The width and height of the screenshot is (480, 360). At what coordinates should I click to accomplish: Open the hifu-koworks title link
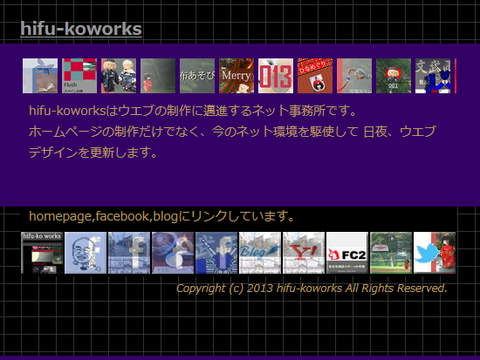[x=81, y=29]
